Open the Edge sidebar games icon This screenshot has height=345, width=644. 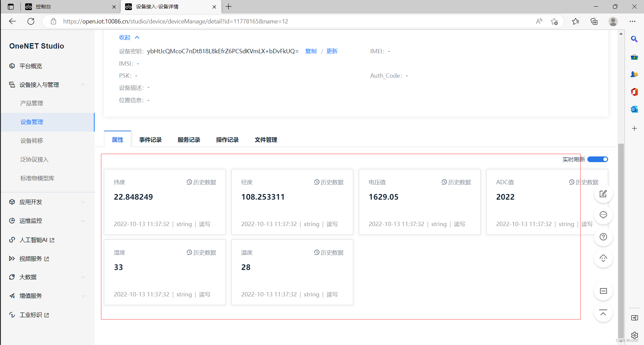(634, 74)
